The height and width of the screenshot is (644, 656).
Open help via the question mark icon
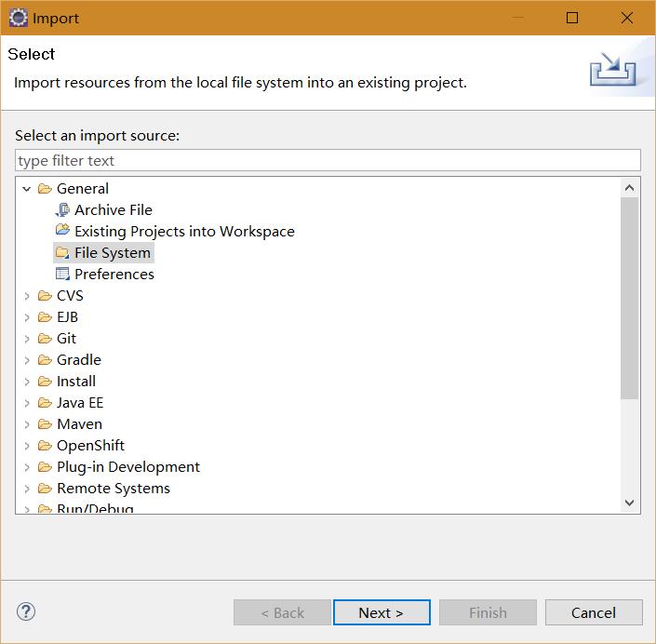[26, 611]
